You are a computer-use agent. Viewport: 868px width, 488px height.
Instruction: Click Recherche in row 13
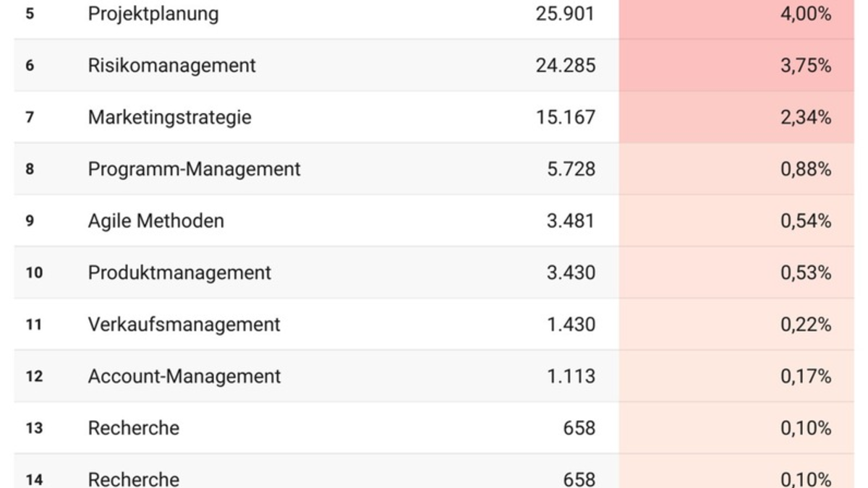tap(133, 428)
